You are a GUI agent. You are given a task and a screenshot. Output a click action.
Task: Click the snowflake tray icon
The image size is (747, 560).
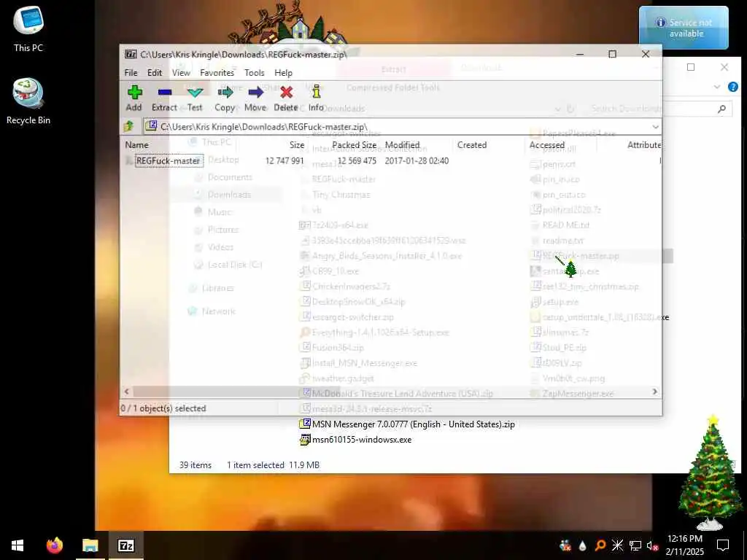click(x=617, y=545)
